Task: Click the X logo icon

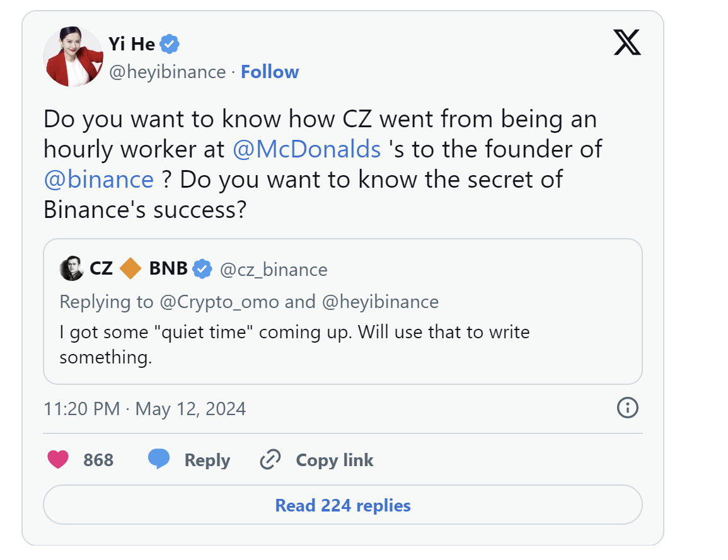Action: [627, 43]
